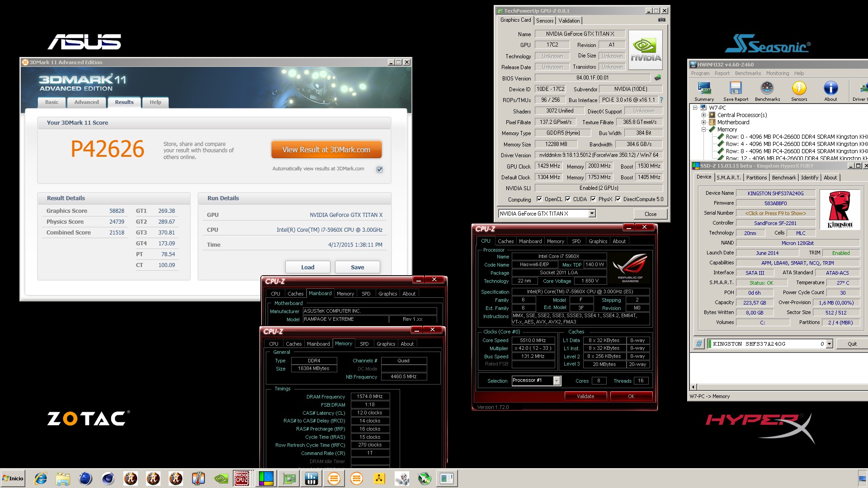The width and height of the screenshot is (868, 488).
Task: Click the Inicio start button
Action: (13, 479)
